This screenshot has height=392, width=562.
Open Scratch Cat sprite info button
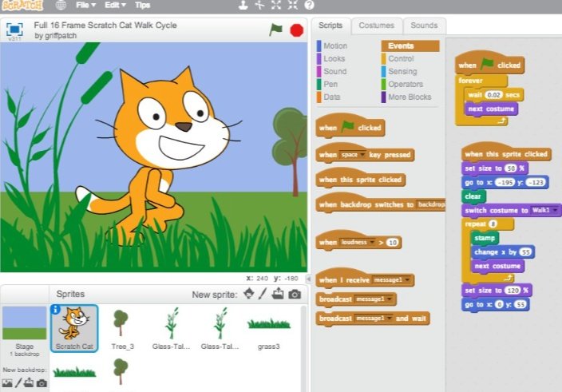click(x=56, y=310)
